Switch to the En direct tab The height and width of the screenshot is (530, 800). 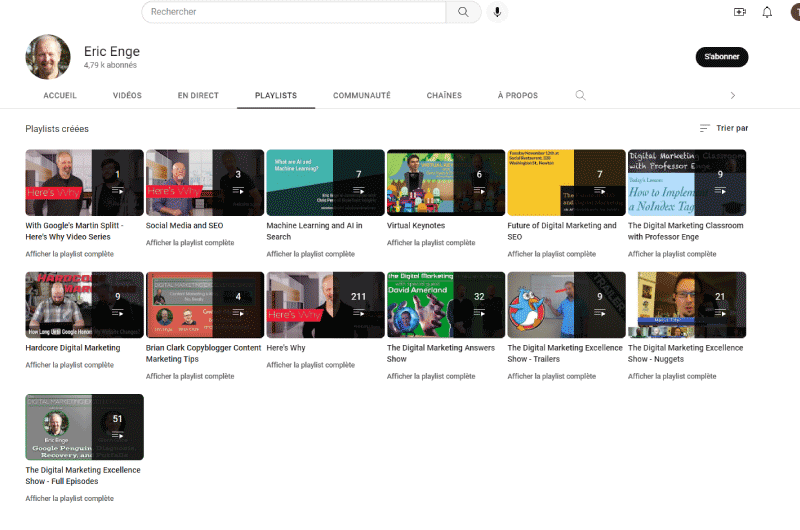(x=198, y=95)
